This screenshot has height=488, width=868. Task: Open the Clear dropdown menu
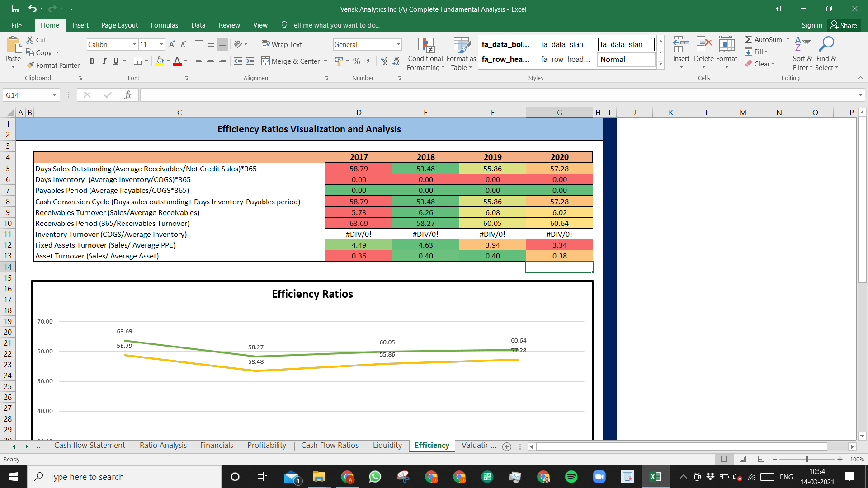point(760,64)
